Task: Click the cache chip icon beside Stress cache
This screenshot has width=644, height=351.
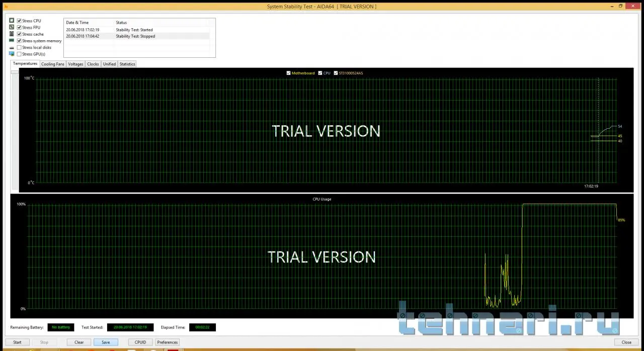Action: coord(12,34)
